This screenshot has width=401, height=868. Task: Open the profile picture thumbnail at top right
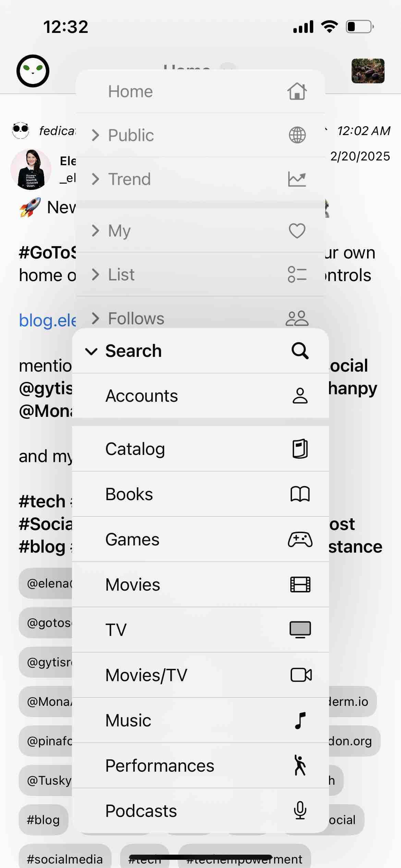click(x=368, y=71)
